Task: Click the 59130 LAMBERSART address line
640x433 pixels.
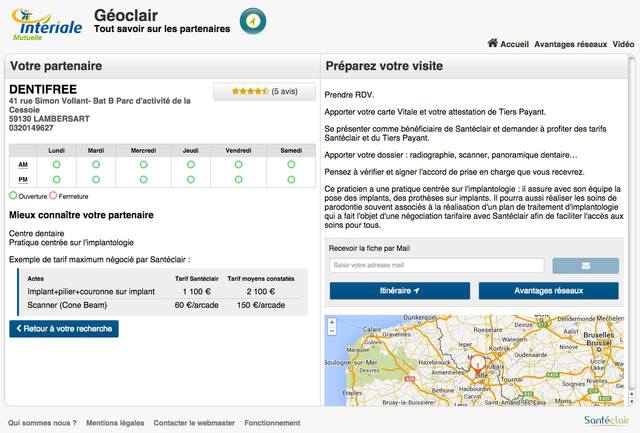Action: coord(49,119)
